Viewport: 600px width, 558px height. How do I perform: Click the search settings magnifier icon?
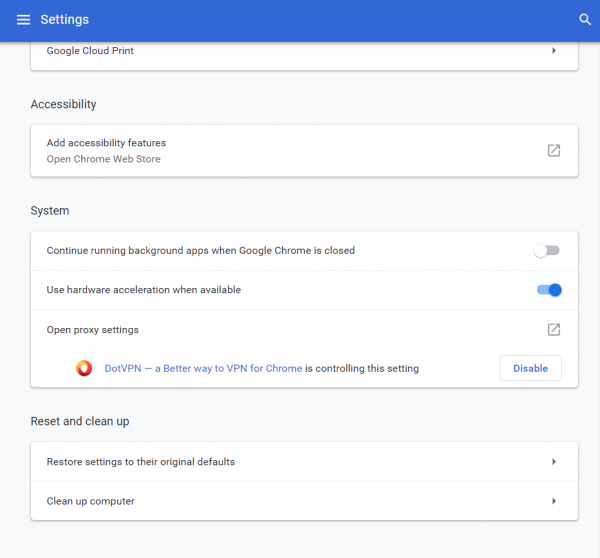pyautogui.click(x=585, y=20)
